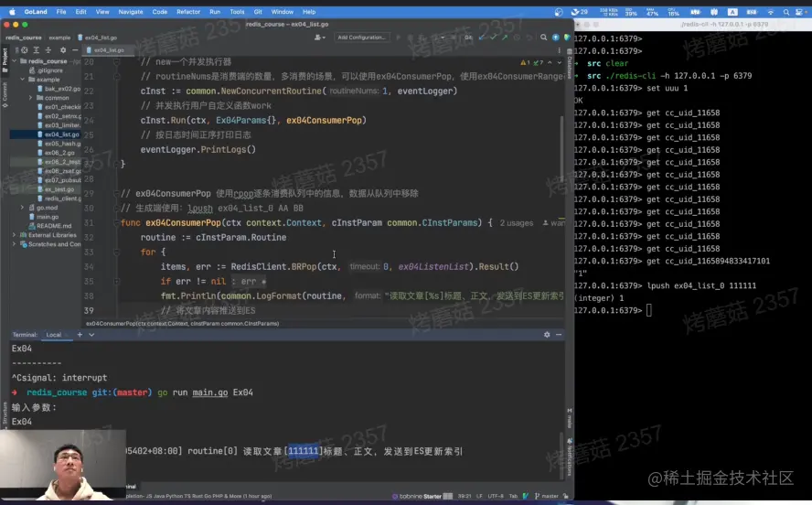
Task: Click Add Configuration button
Action: tap(361, 38)
